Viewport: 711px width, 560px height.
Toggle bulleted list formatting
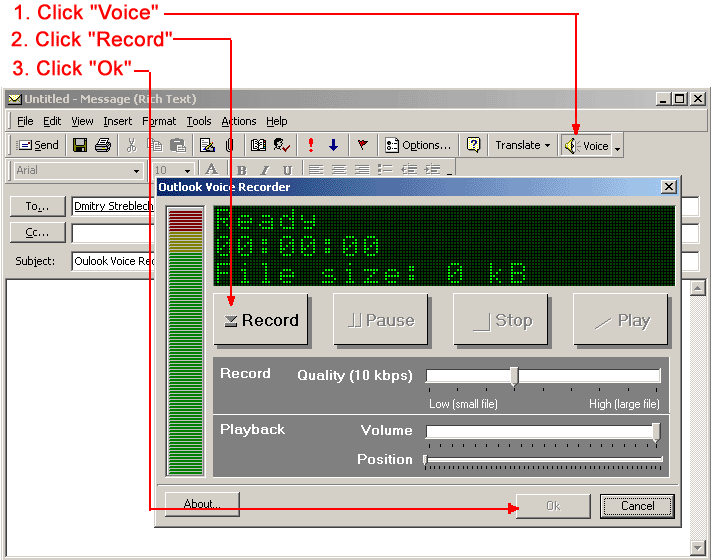(385, 170)
